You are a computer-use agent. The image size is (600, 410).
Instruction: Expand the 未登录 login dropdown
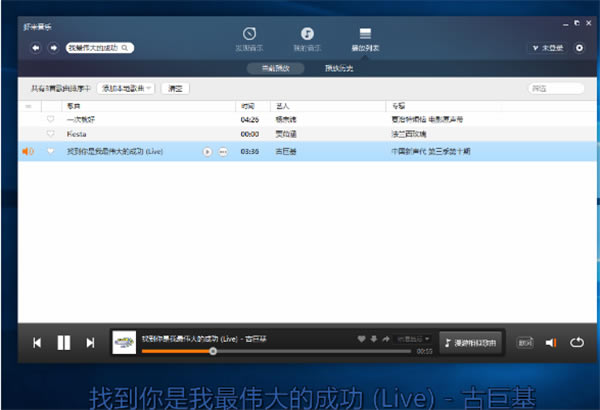tap(546, 47)
